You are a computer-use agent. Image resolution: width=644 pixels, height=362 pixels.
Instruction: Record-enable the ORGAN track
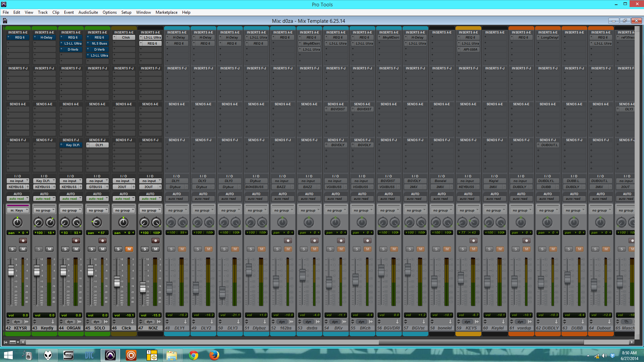pos(76,241)
